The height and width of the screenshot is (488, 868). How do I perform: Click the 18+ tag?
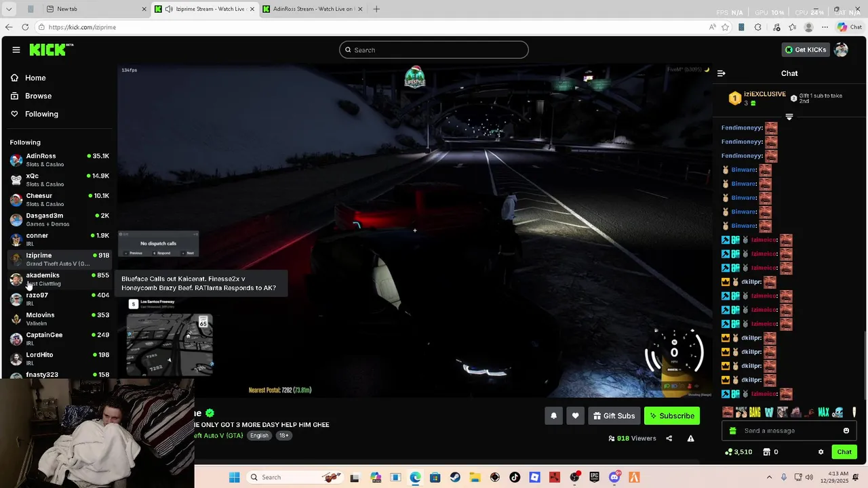(283, 435)
